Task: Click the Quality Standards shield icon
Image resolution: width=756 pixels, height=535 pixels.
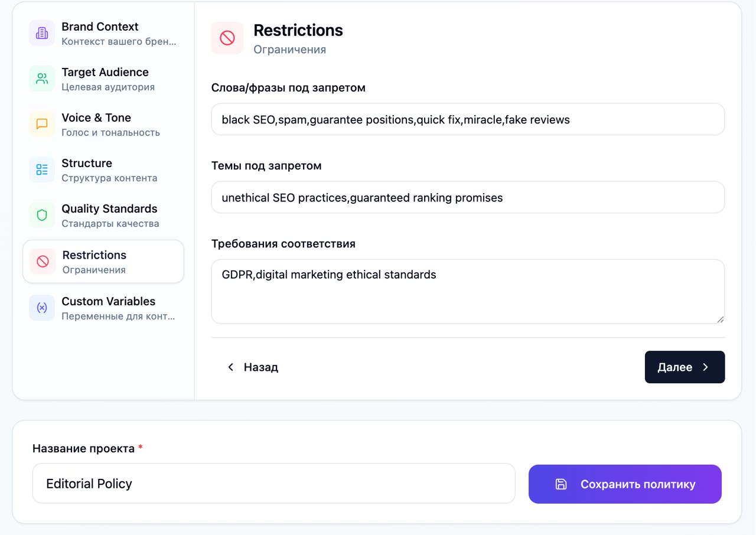Action: pos(42,215)
